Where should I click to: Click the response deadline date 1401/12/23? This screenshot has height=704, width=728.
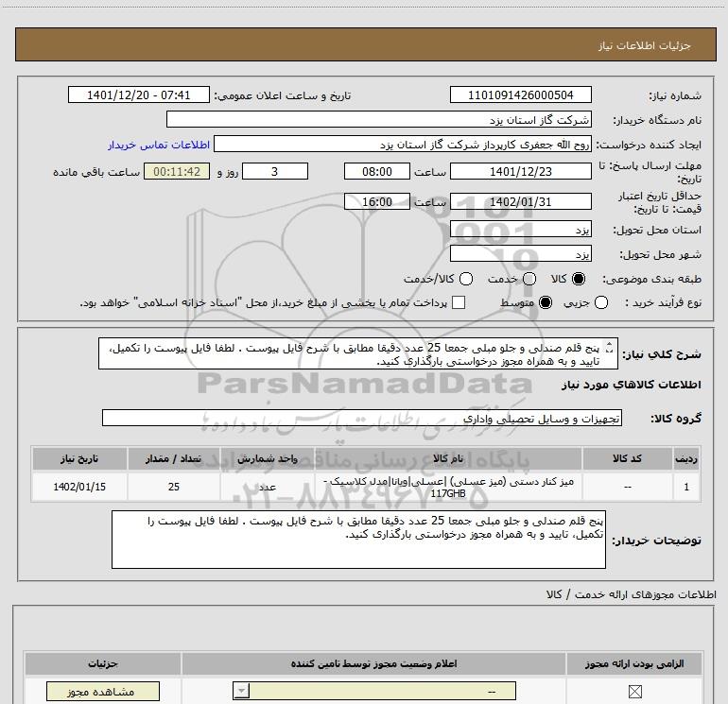520,171
